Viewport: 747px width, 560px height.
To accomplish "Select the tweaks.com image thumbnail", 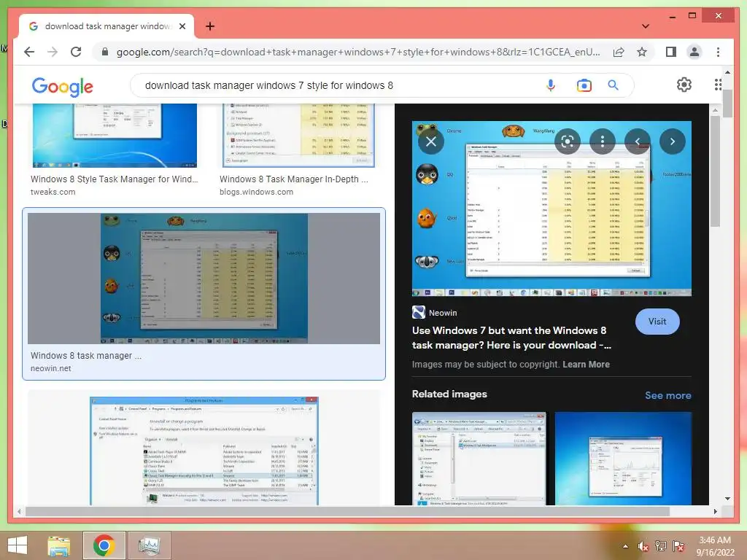I will [115, 136].
